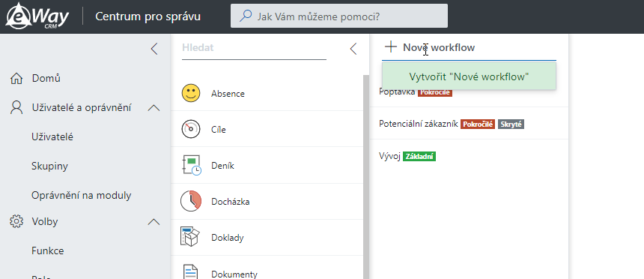The width and height of the screenshot is (644, 279).
Task: Click the Volby menu heading
Action: click(x=45, y=222)
